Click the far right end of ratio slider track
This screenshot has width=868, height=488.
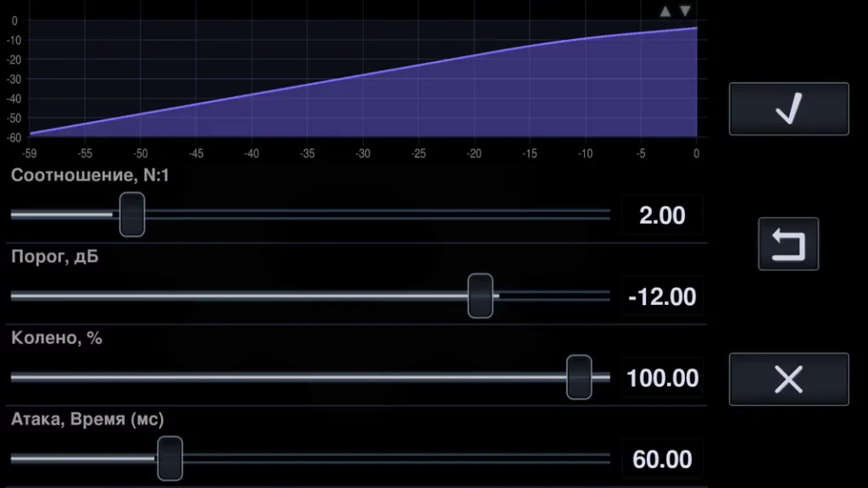605,214
